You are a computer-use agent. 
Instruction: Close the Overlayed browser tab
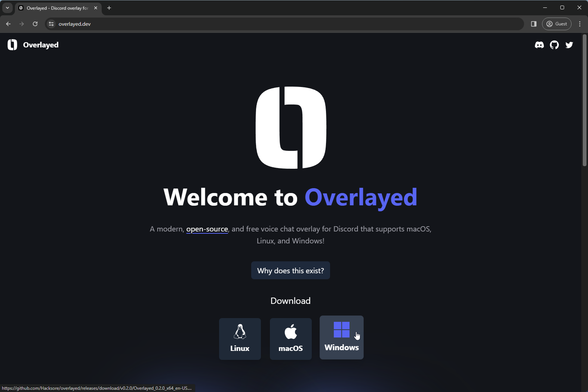tap(96, 8)
